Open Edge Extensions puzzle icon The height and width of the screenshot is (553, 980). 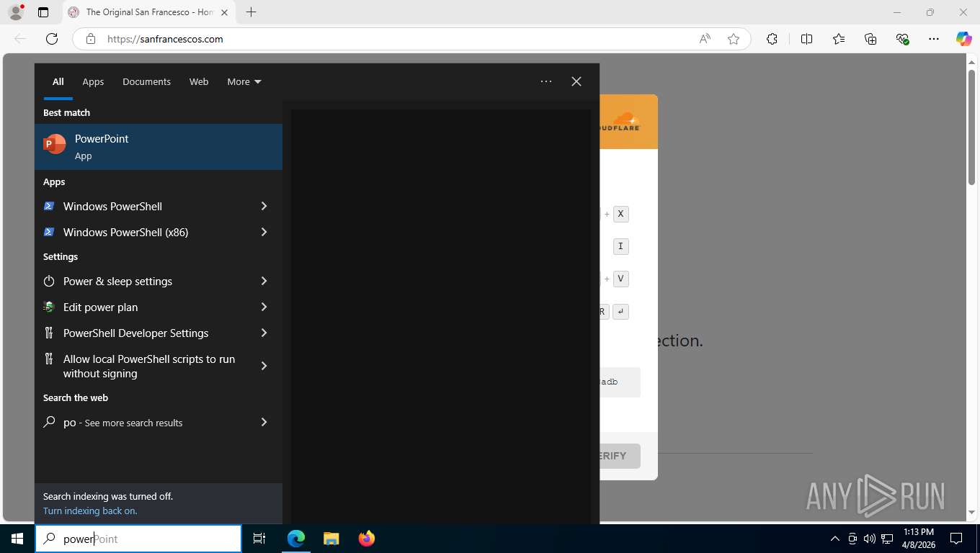tap(772, 39)
